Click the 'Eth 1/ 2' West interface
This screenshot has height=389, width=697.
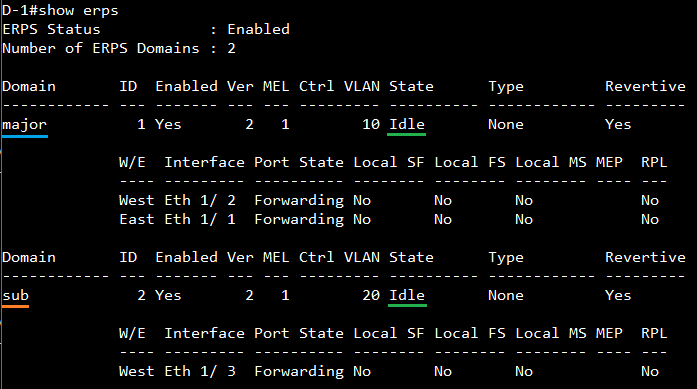(x=200, y=201)
